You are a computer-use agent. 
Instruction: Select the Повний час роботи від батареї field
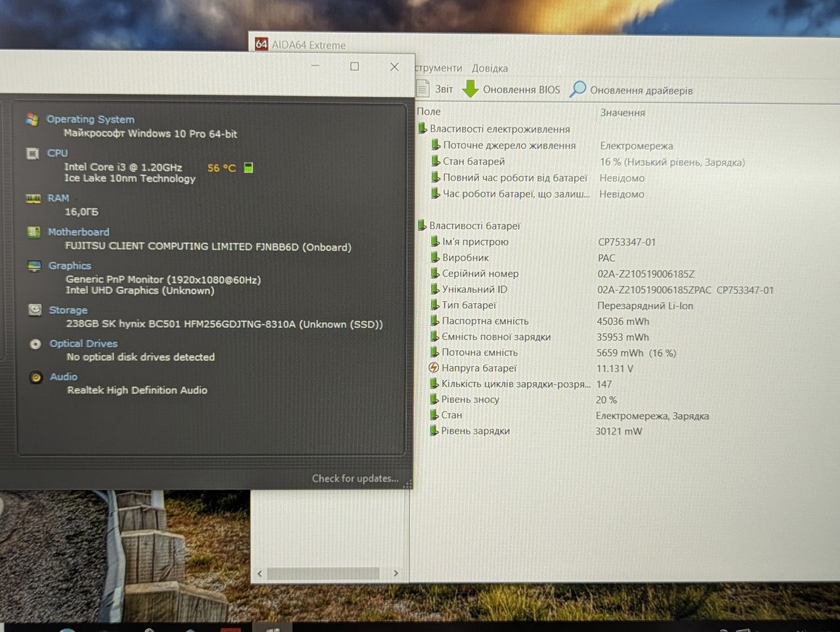pyautogui.click(x=515, y=177)
